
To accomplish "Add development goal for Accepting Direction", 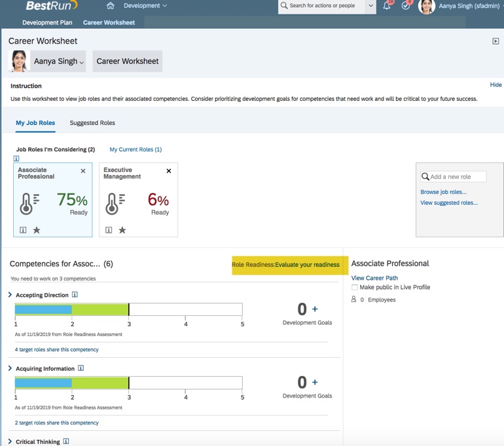I will [x=315, y=309].
